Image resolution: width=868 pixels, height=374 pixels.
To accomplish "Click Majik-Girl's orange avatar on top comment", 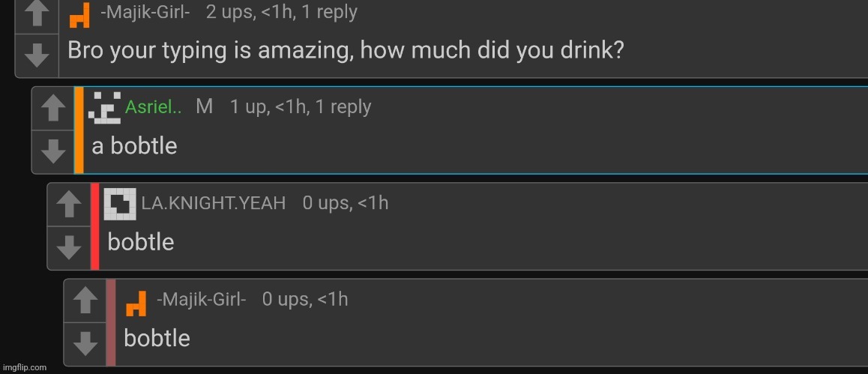I will pos(80,14).
